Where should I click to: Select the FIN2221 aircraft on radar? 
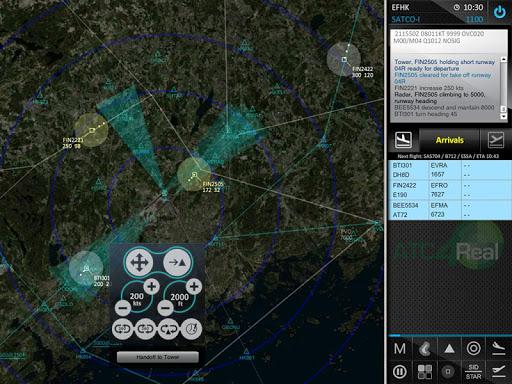pyautogui.click(x=92, y=130)
